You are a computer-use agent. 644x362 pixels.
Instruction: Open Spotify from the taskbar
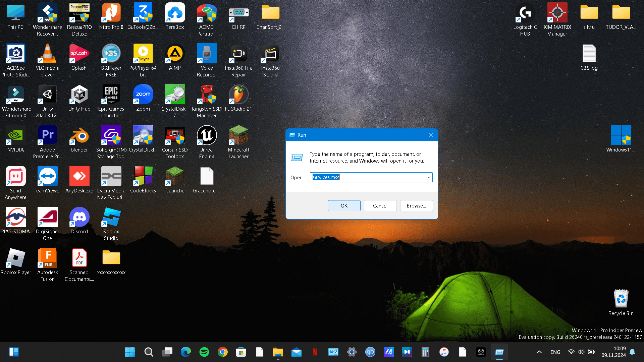click(204, 352)
